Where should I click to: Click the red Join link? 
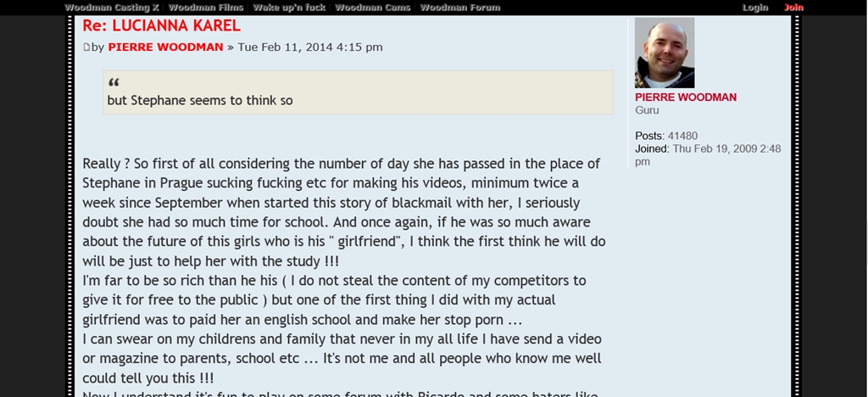(793, 8)
